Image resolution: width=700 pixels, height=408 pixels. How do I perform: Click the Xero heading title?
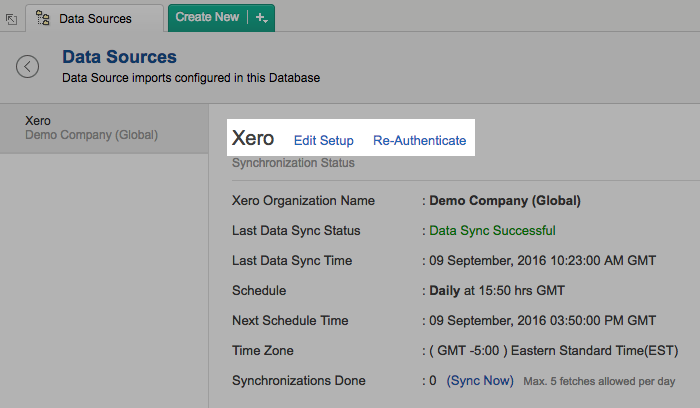(252, 139)
